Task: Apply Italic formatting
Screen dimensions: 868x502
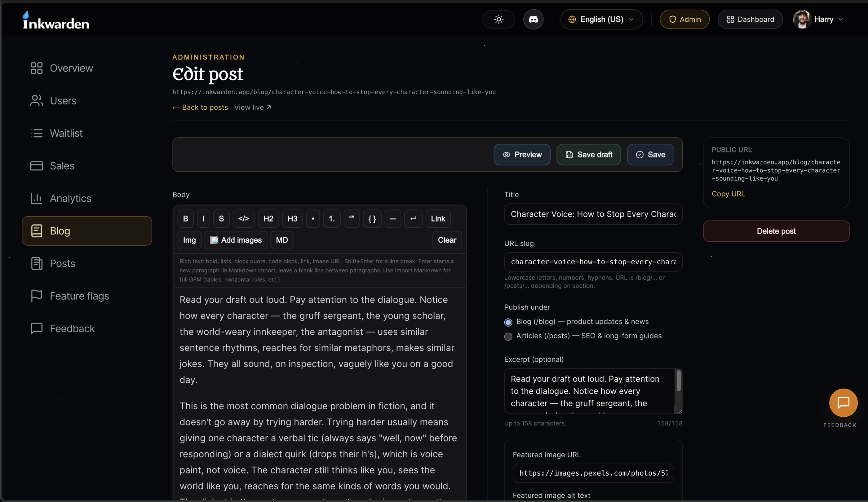Action: 204,219
